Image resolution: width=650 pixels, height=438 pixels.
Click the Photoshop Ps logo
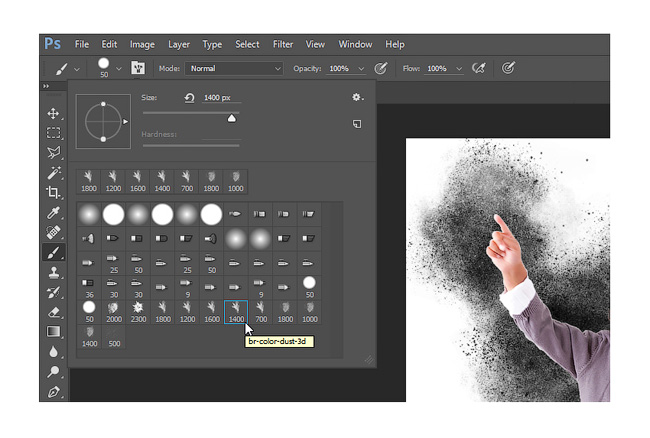click(53, 44)
